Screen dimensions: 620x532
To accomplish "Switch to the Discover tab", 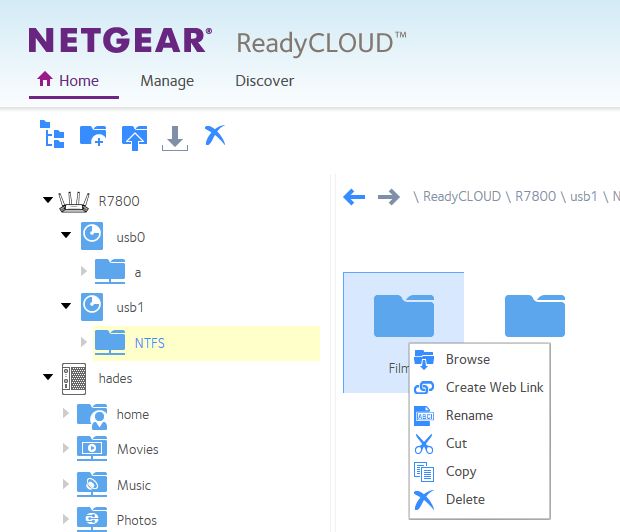I will click(x=265, y=81).
